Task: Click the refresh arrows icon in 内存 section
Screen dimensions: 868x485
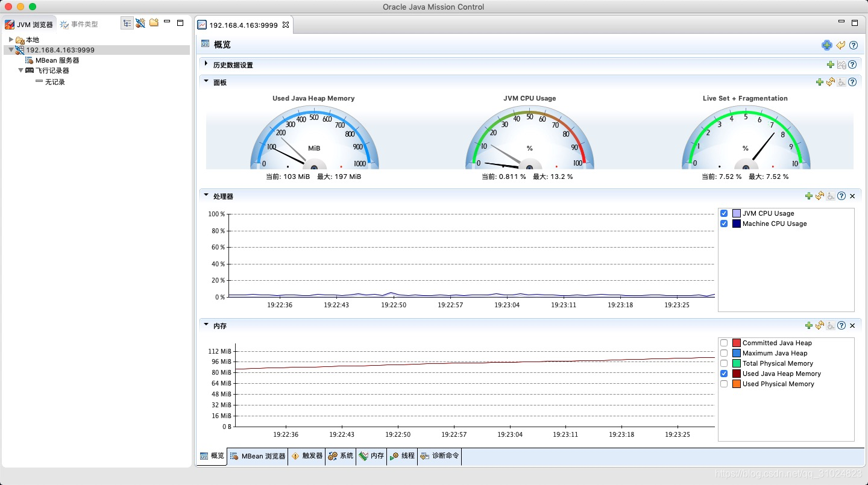Action: coord(820,325)
